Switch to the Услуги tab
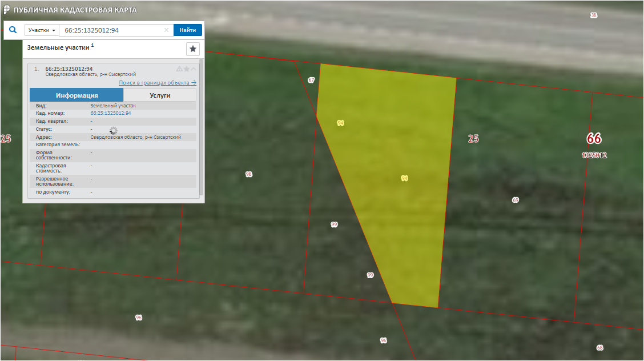 (x=160, y=95)
